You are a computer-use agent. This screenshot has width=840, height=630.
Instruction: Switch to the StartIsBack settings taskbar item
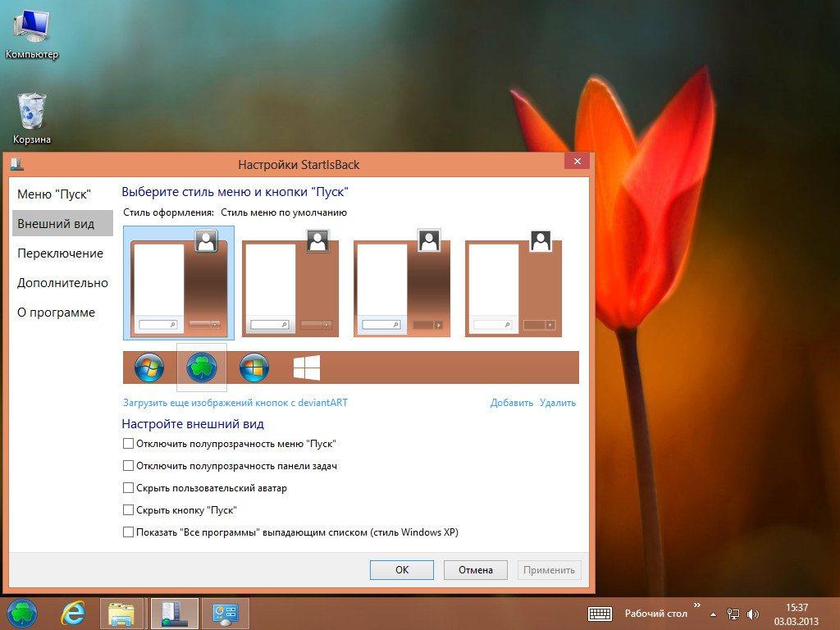tap(175, 614)
